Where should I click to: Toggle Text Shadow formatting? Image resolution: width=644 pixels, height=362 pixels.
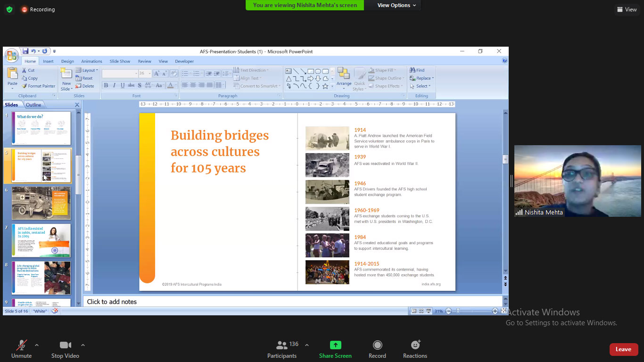140,85
